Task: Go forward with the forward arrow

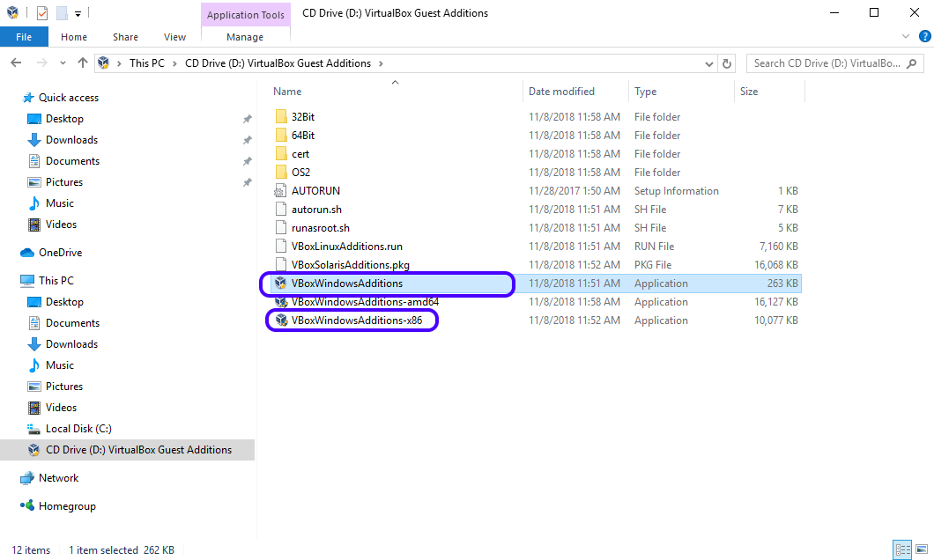Action: tap(41, 63)
